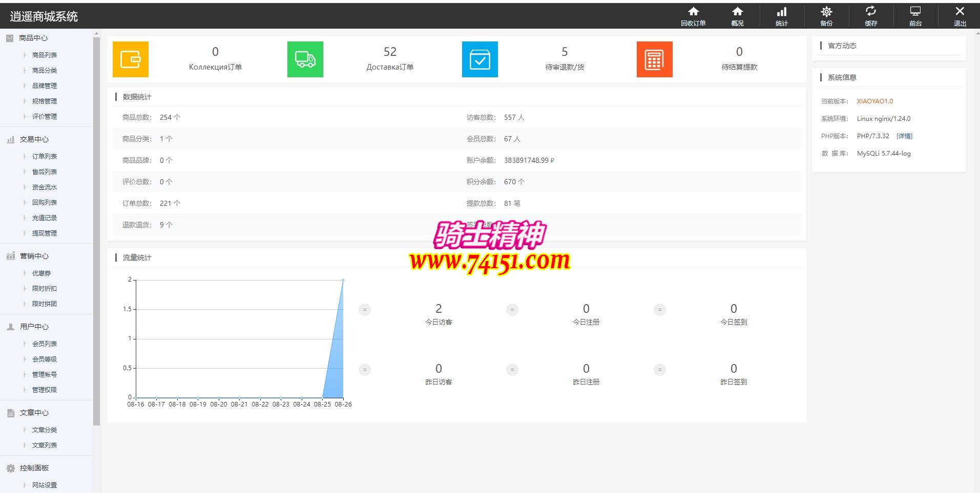Viewport: 980px width, 493px height.
Task: Click the 08-26 data point on chart
Action: coord(343,280)
